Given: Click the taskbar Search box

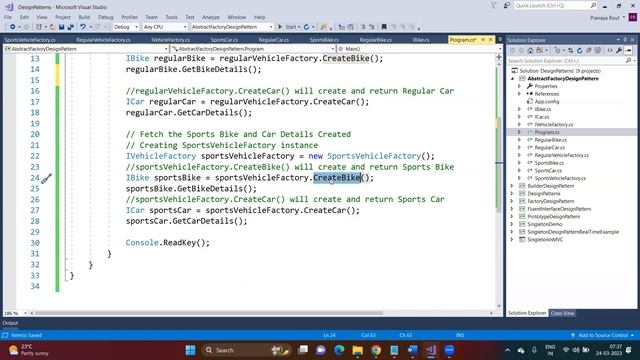Looking at the screenshot, I should (247, 350).
